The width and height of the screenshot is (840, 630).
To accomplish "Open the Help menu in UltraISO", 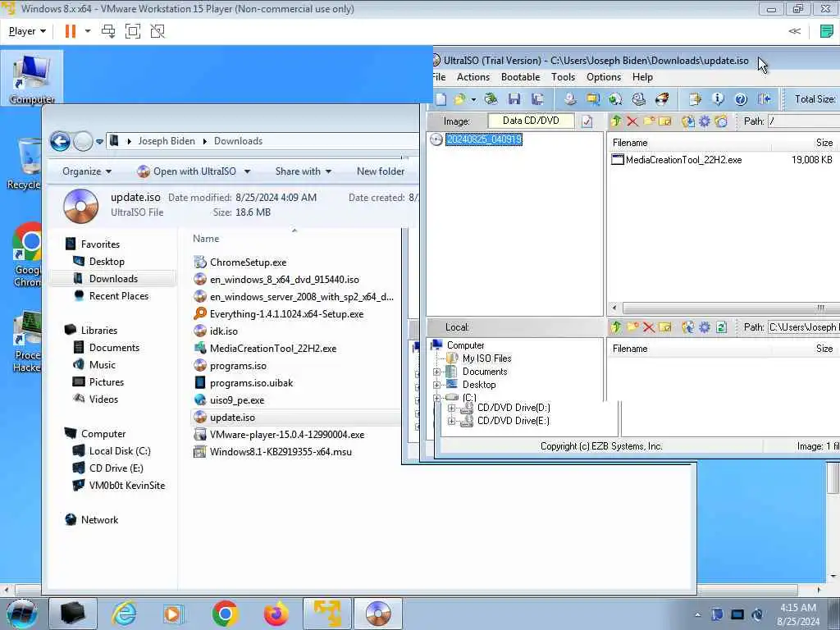I will (x=642, y=77).
